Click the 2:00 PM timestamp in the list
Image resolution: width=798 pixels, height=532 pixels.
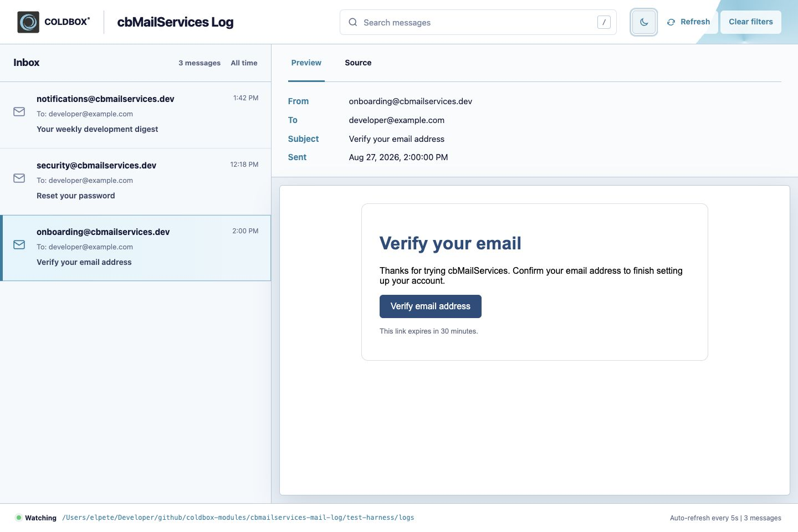click(x=245, y=231)
